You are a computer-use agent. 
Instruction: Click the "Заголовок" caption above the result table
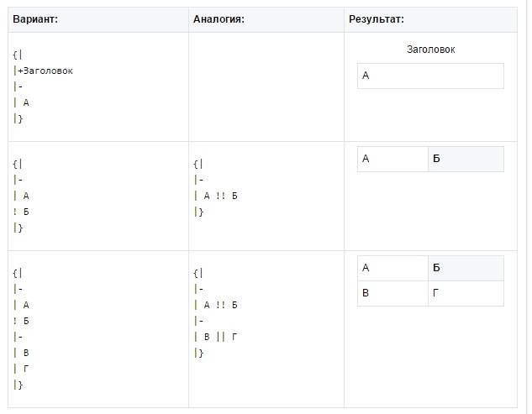[x=430, y=50]
